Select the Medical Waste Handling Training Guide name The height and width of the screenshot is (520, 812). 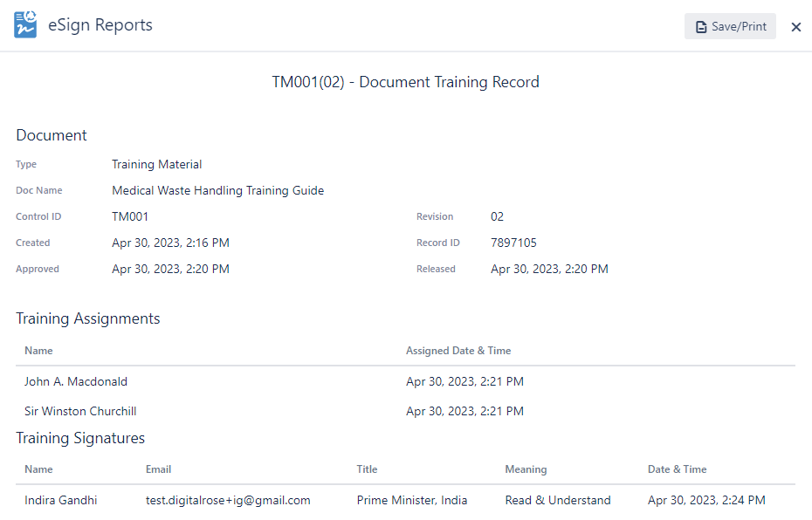click(217, 190)
